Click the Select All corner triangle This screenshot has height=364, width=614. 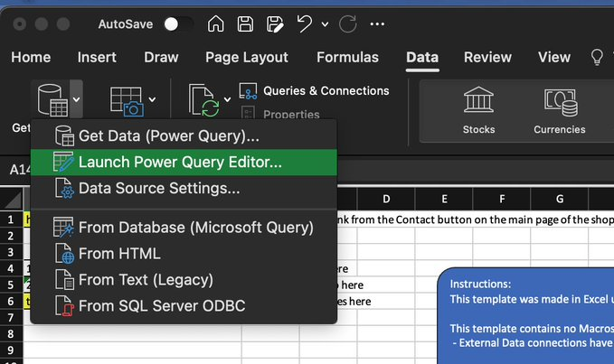coord(12,201)
